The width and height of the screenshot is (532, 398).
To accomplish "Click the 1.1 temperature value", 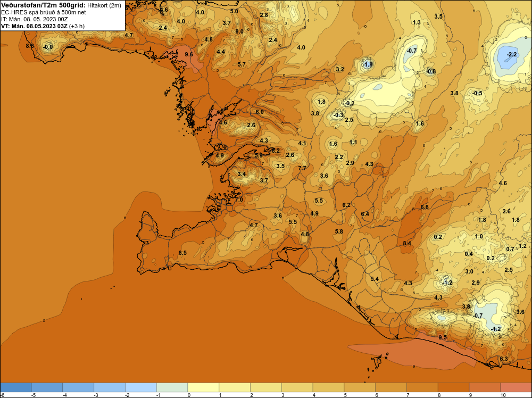I will pos(353,142).
